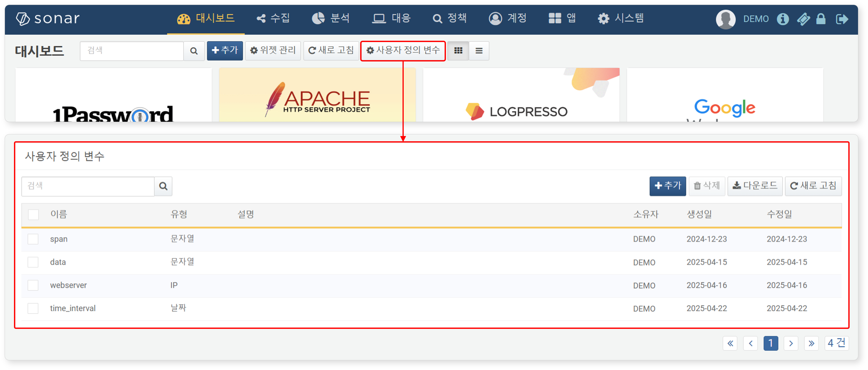
Task: Check the span row checkbox
Action: point(33,239)
